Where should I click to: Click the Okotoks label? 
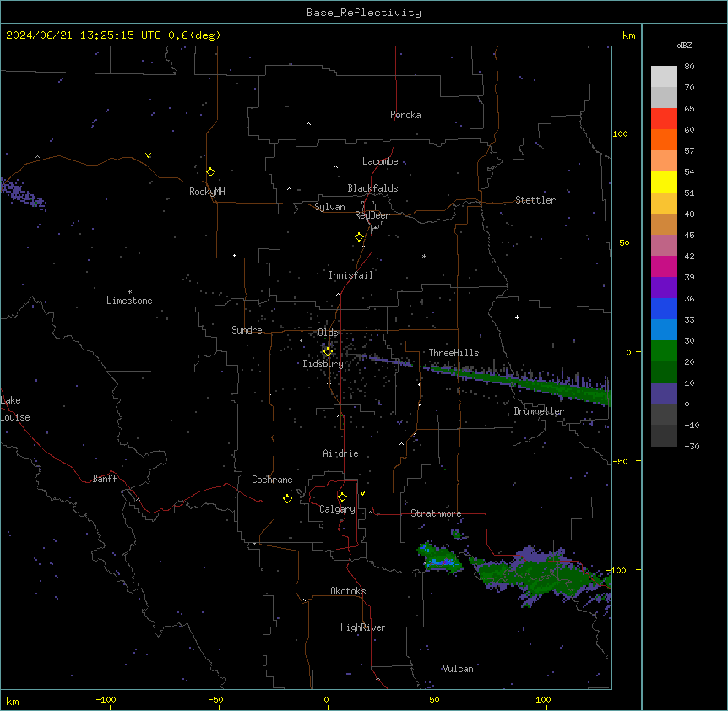point(348,591)
